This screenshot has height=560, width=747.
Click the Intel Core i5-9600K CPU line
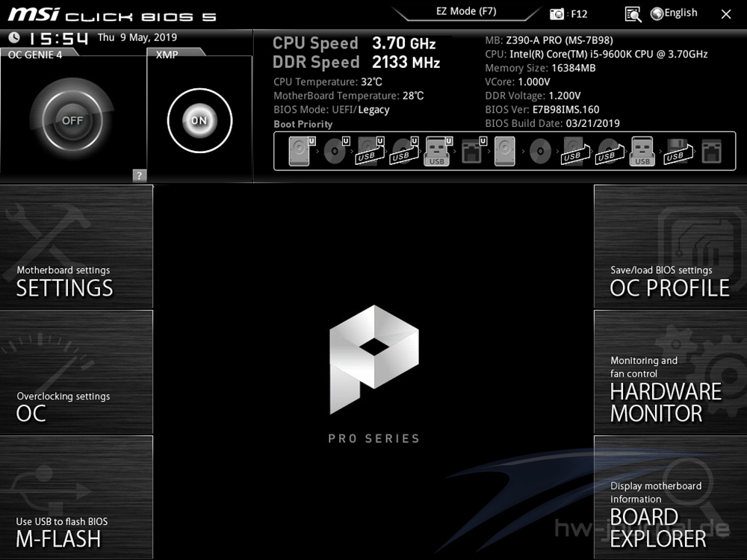tap(596, 55)
